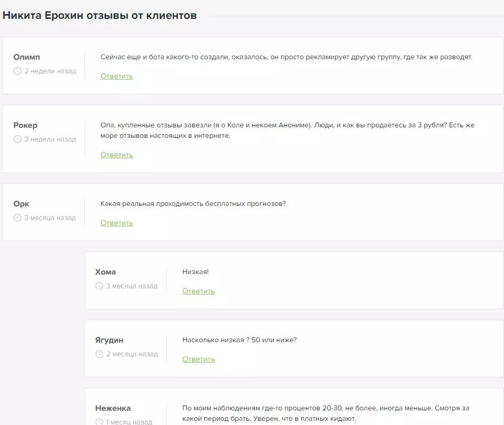
Task: Click the heading Никита Ерохин отзывы от клиентов
Action: point(100,15)
